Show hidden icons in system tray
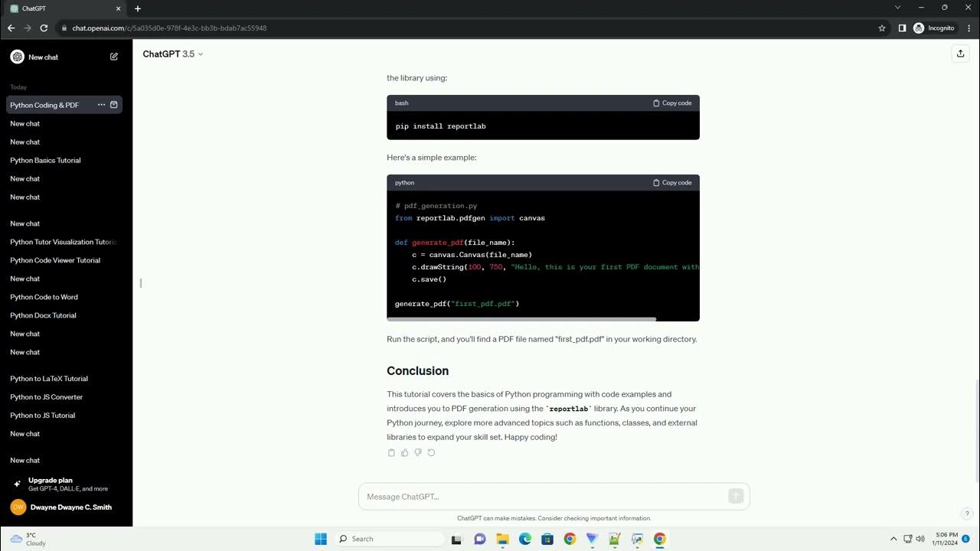 (x=893, y=539)
